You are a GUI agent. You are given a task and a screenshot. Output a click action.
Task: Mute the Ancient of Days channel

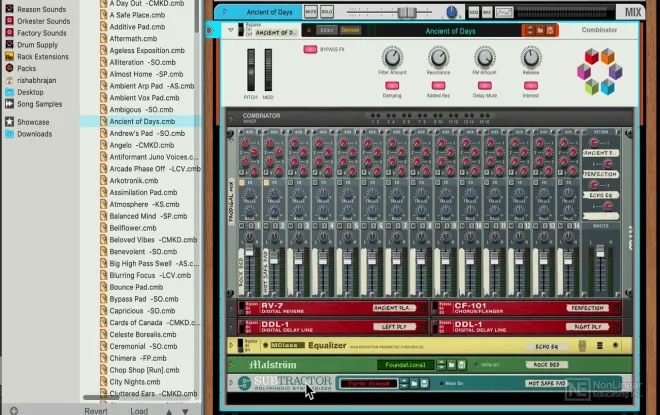311,12
